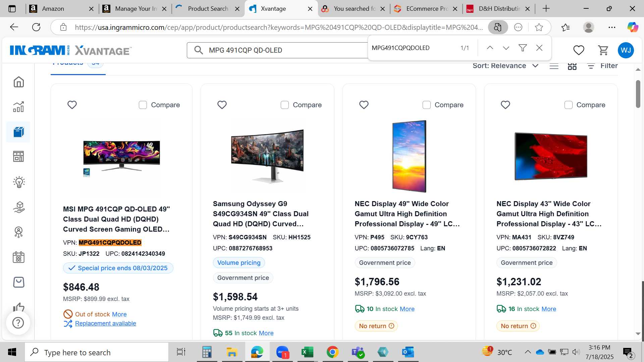Open Google Chrome from the taskbar

pos(332,352)
